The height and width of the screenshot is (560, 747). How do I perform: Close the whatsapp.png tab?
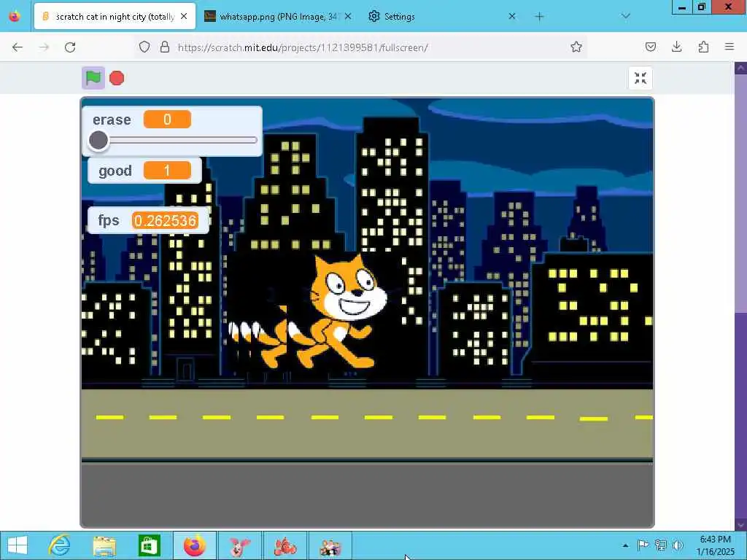[348, 17]
